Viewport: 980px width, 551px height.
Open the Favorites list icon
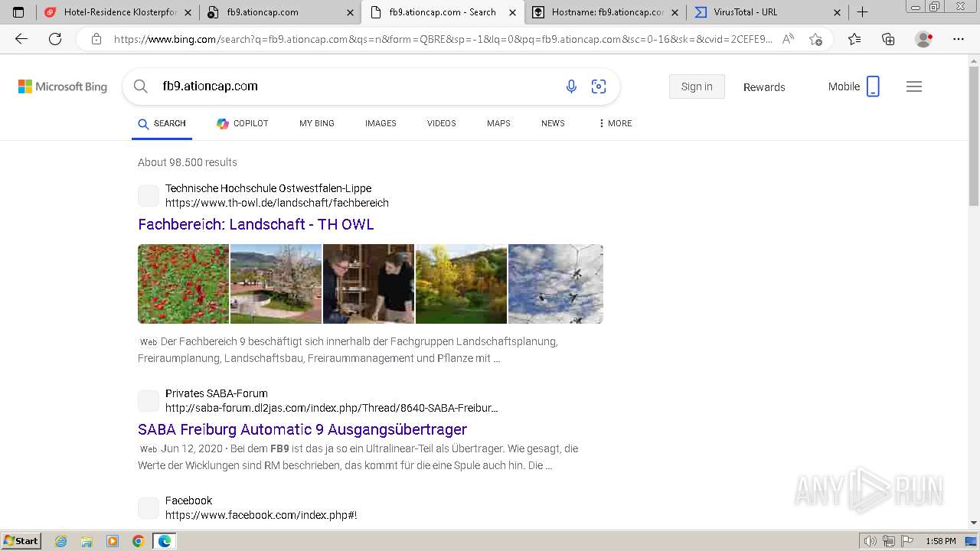pyautogui.click(x=854, y=39)
